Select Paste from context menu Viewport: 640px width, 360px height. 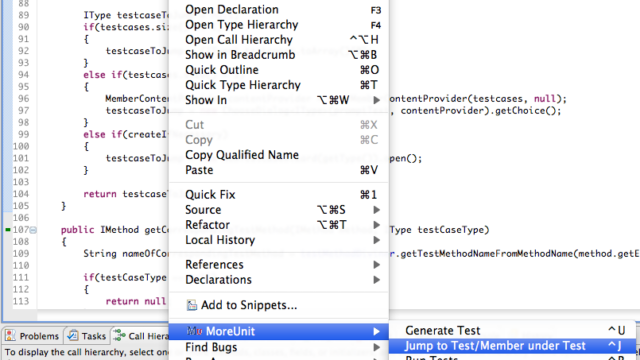click(279, 170)
